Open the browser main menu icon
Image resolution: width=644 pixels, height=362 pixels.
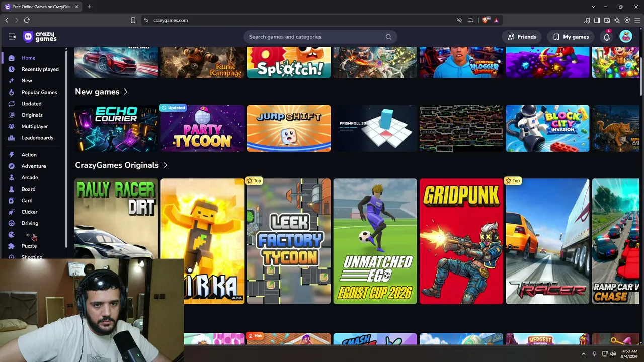(637, 20)
